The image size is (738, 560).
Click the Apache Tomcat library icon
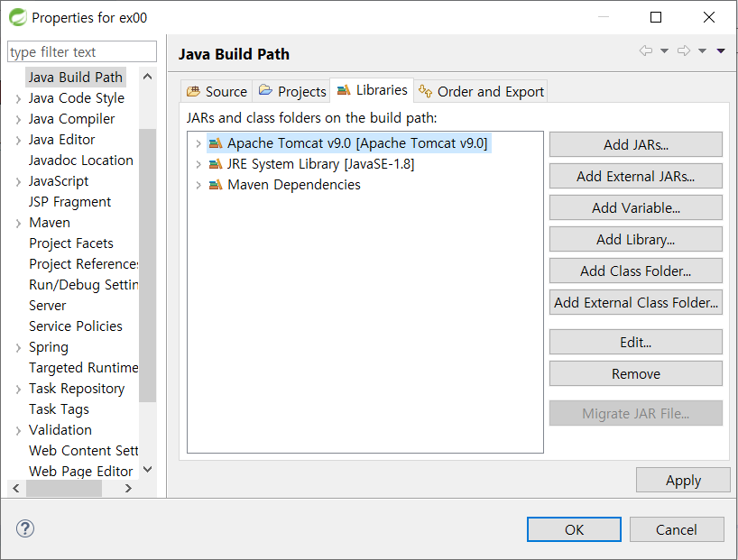pos(216,143)
